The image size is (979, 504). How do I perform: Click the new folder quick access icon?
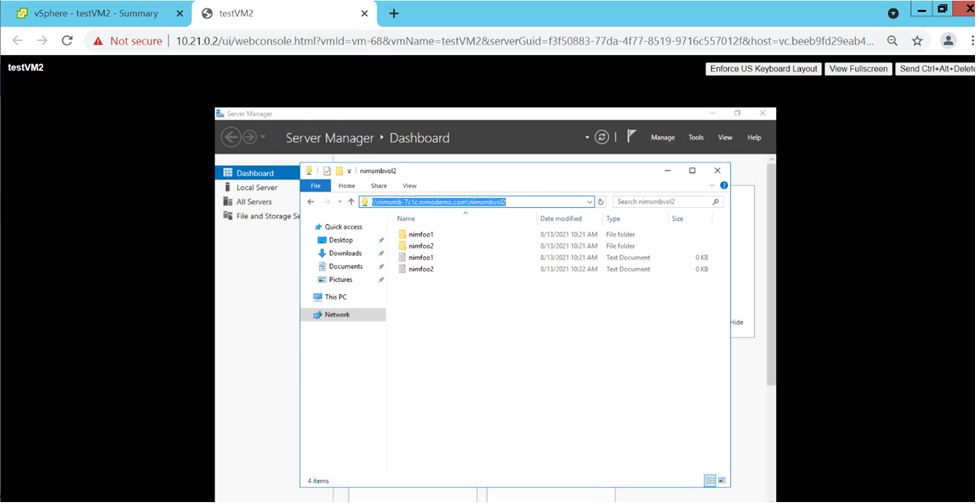[339, 170]
